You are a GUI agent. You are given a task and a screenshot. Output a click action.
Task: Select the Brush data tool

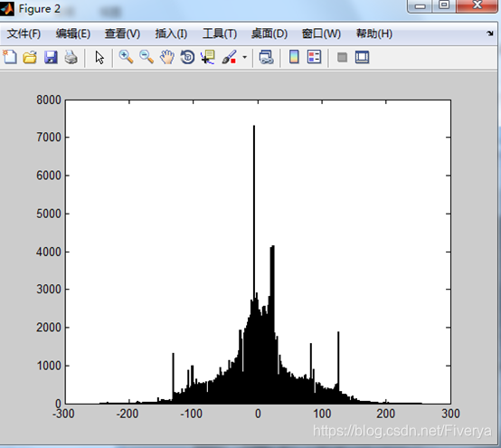(x=229, y=57)
